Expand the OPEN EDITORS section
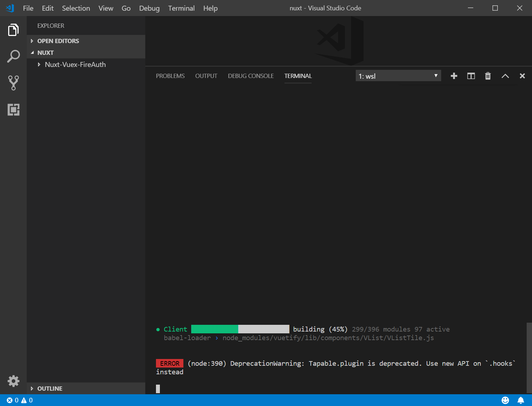 pyautogui.click(x=86, y=41)
